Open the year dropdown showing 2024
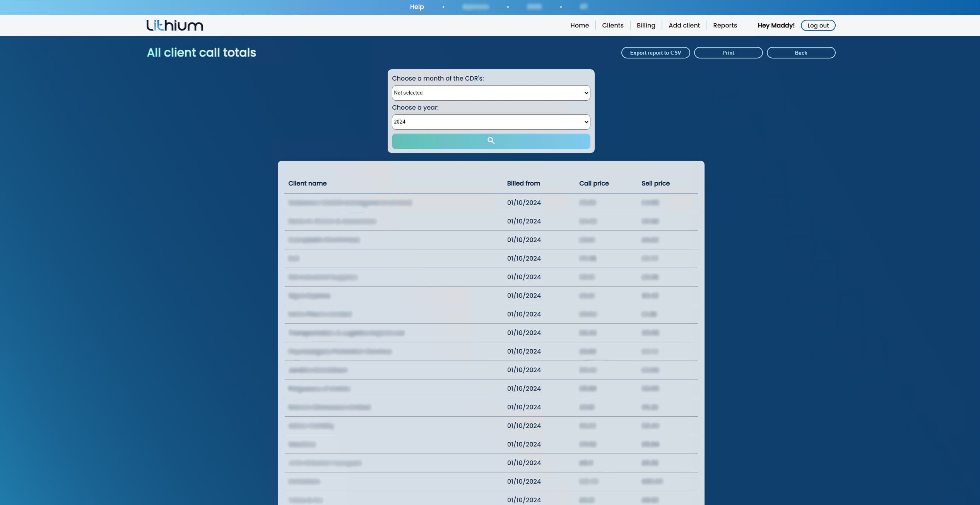This screenshot has height=505, width=980. click(491, 122)
